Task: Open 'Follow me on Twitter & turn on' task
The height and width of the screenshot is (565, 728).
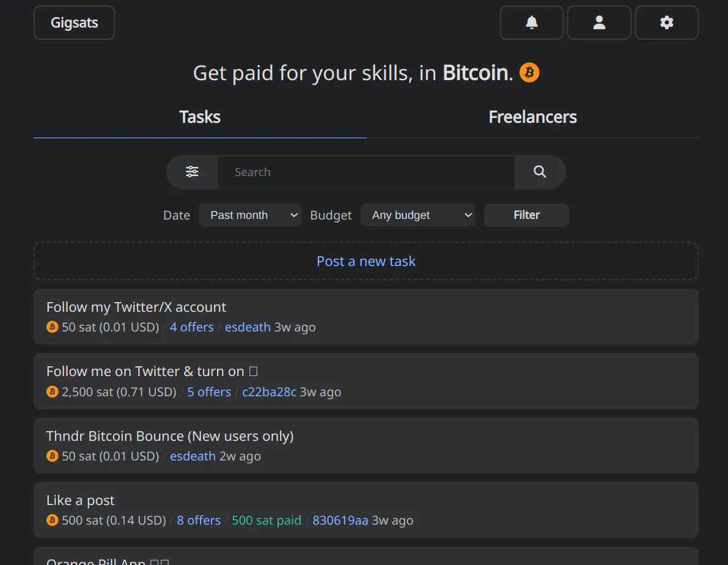Action: pyautogui.click(x=152, y=371)
